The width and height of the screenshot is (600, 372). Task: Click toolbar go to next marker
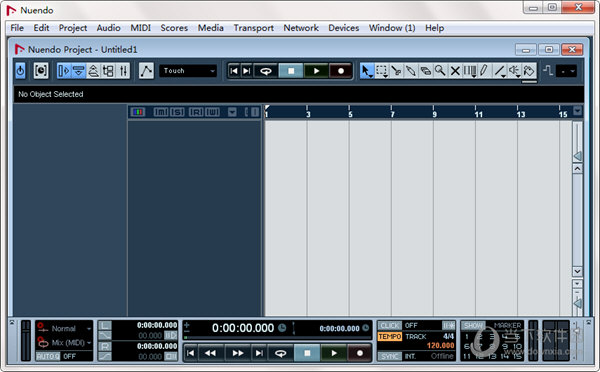tap(246, 71)
